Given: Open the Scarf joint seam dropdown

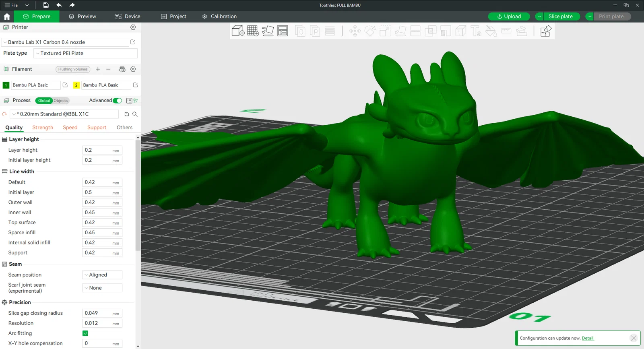Looking at the screenshot, I should 102,288.
